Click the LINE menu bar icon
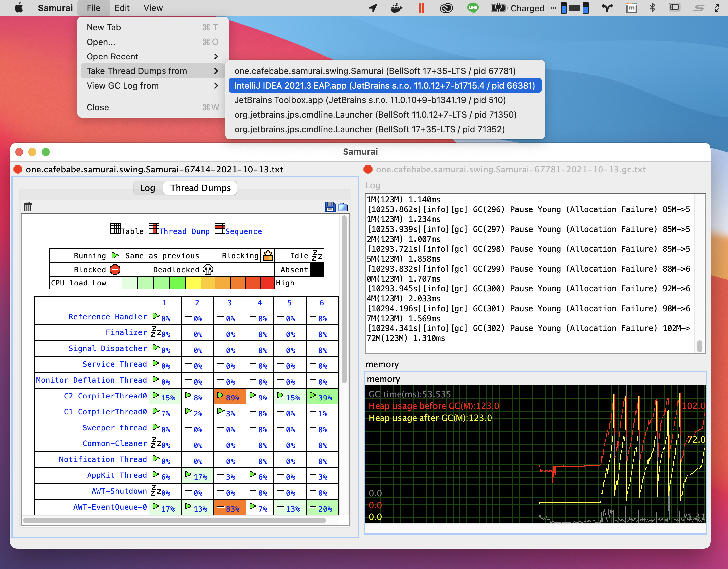728x569 pixels. click(473, 8)
